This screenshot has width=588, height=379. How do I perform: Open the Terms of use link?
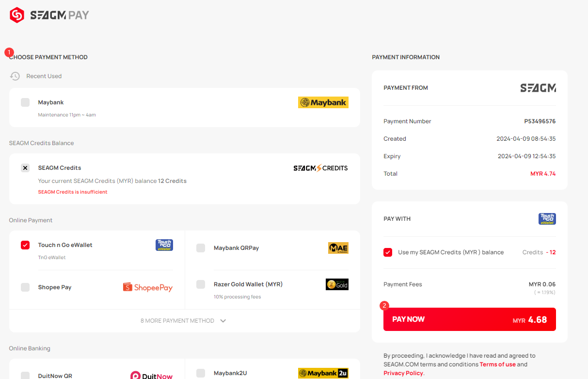tap(498, 364)
